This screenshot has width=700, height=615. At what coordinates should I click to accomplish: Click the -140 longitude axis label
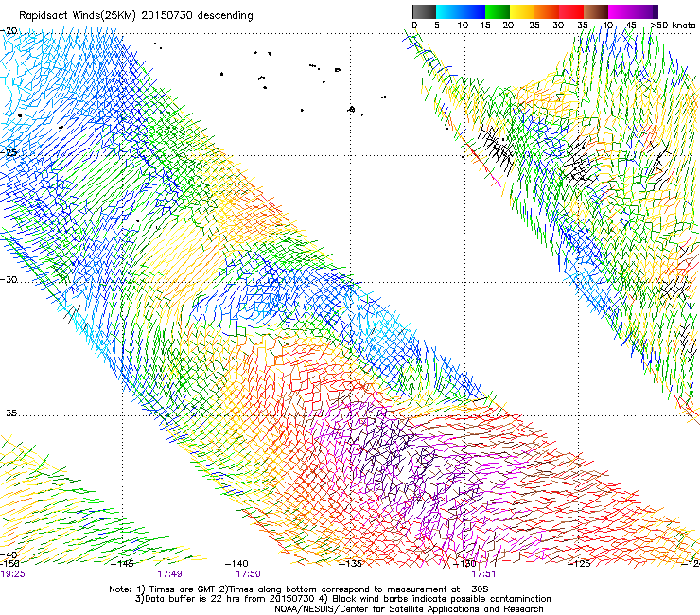click(x=236, y=563)
